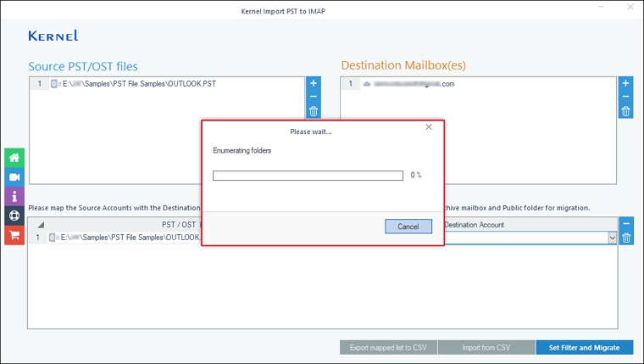
Task: Click Export mapped list to CSV
Action: 388,348
